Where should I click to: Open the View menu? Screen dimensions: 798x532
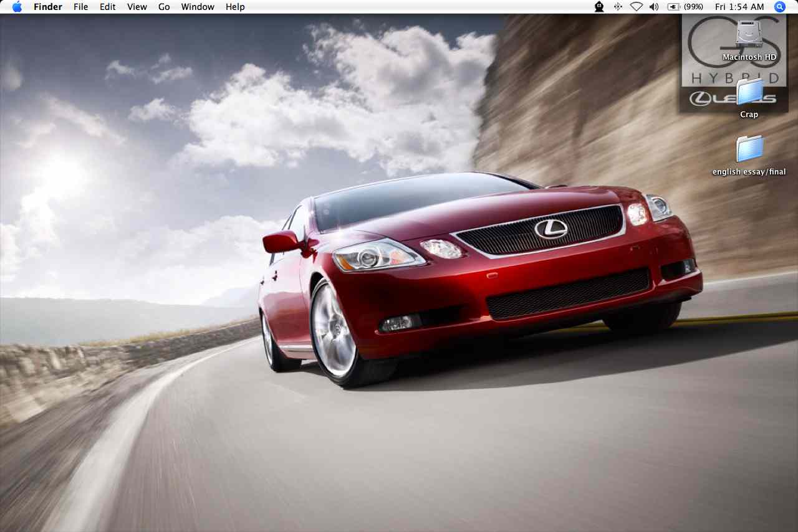(137, 7)
